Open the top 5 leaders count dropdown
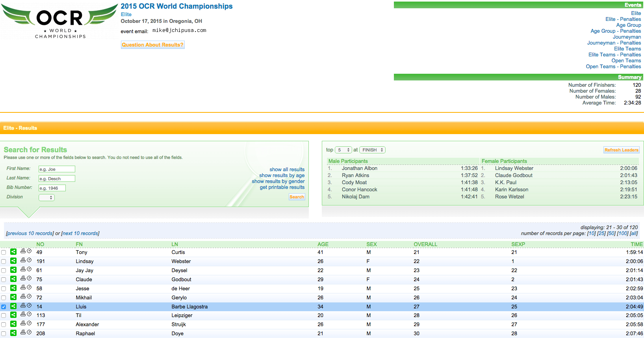 click(343, 150)
